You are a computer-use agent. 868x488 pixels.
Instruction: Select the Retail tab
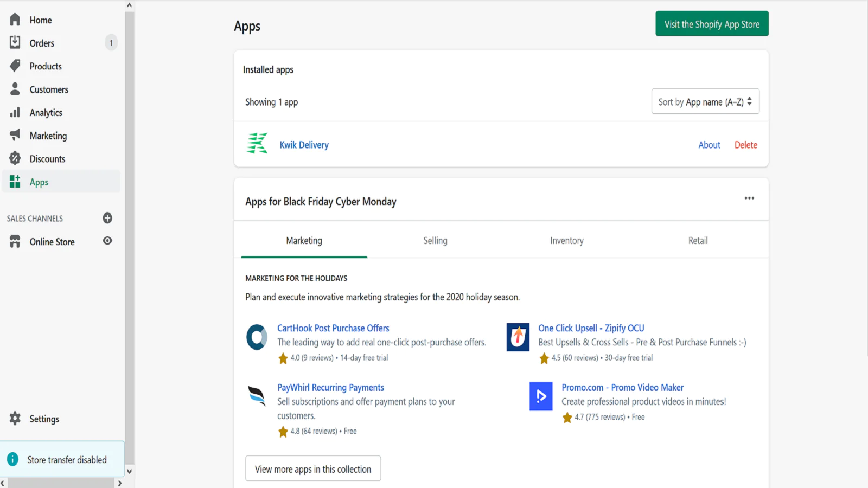[698, 241]
